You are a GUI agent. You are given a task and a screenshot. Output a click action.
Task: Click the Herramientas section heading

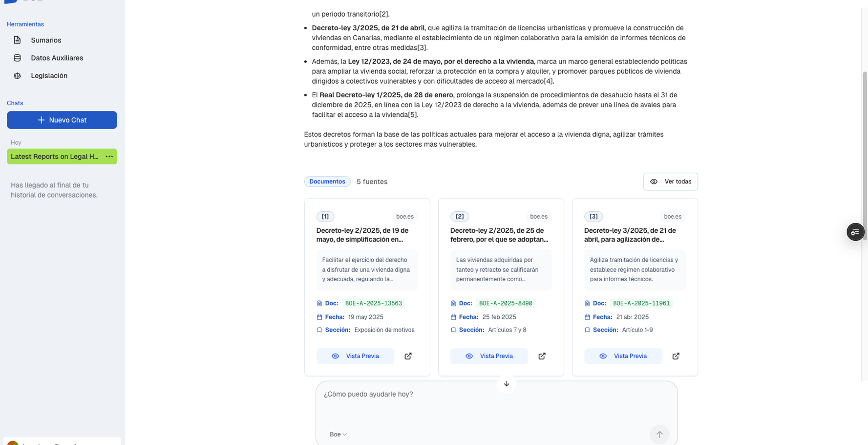point(25,24)
